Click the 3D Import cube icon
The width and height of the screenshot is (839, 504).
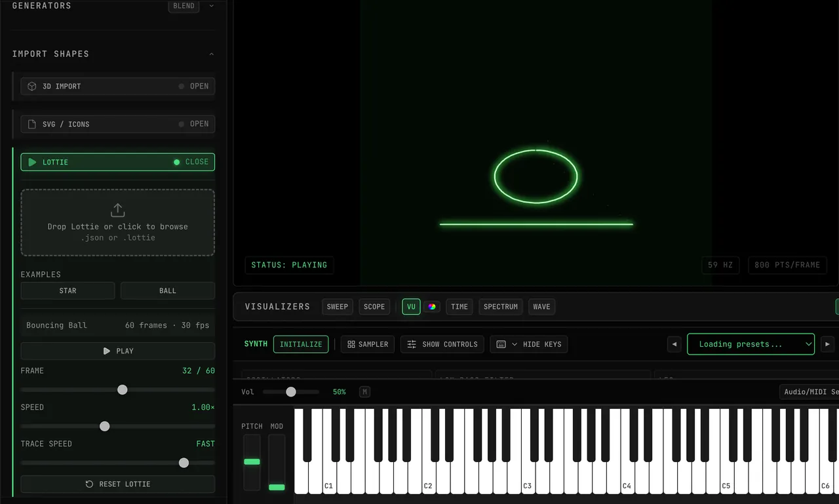click(31, 87)
